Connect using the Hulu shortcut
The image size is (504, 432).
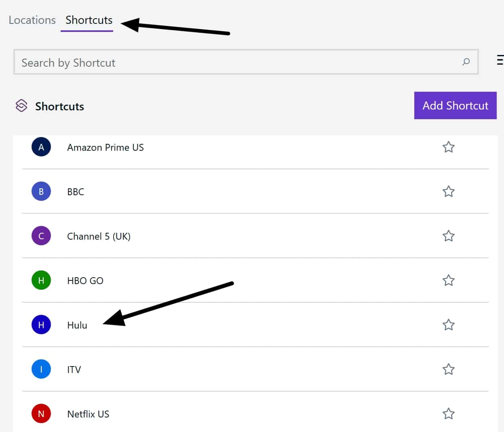[255, 325]
